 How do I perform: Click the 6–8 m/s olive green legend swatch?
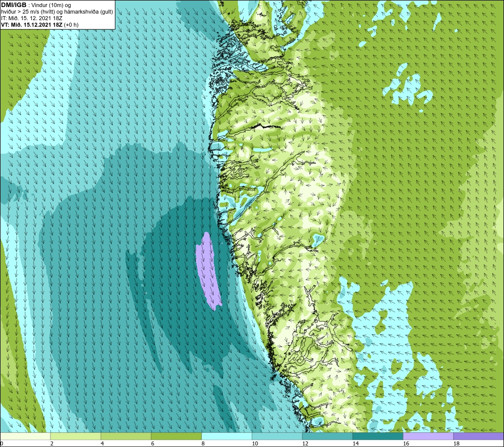pos(176,436)
